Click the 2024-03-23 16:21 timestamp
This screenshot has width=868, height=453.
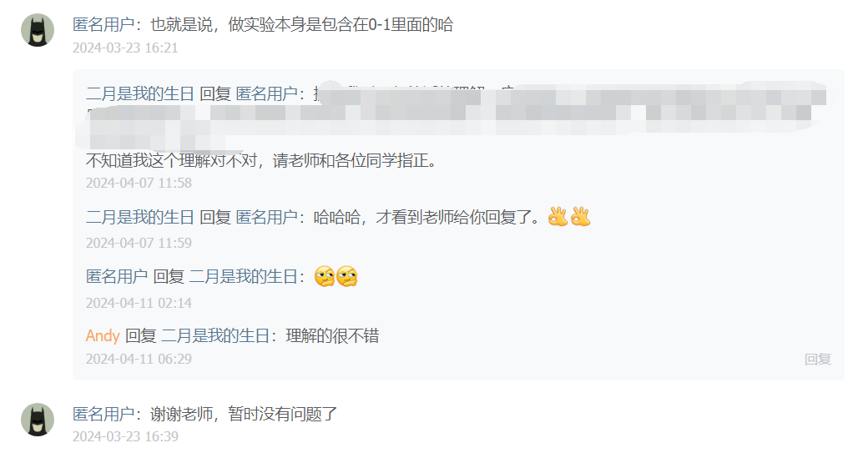click(125, 48)
